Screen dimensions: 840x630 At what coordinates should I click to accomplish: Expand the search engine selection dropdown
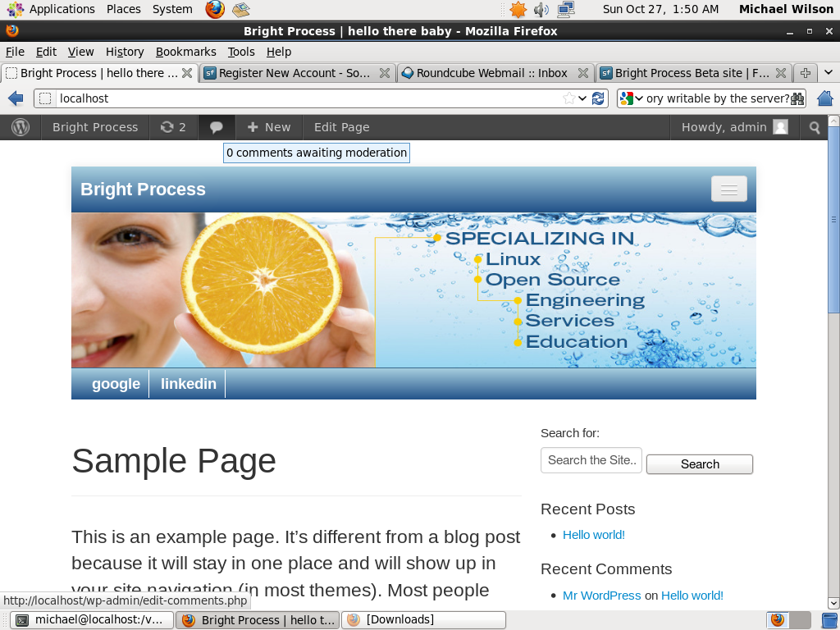(640, 98)
